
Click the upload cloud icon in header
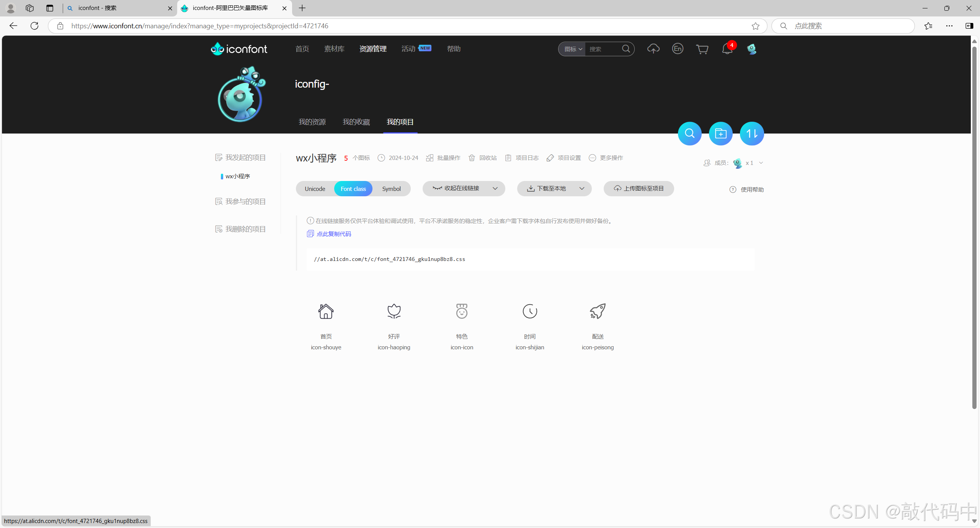pyautogui.click(x=653, y=49)
